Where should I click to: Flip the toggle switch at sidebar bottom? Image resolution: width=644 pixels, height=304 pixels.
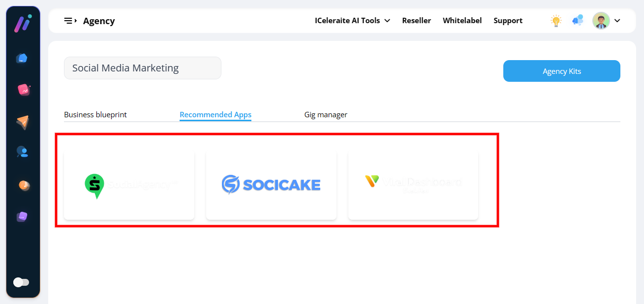click(x=21, y=282)
